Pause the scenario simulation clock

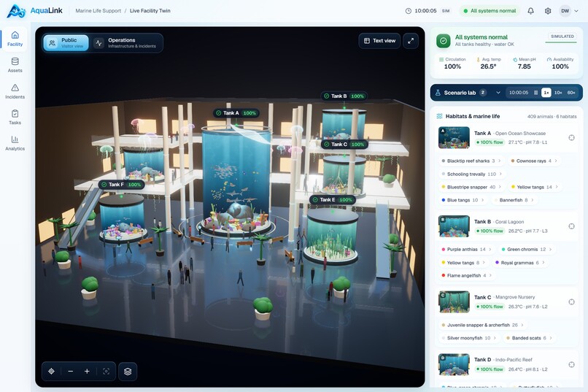[535, 93]
